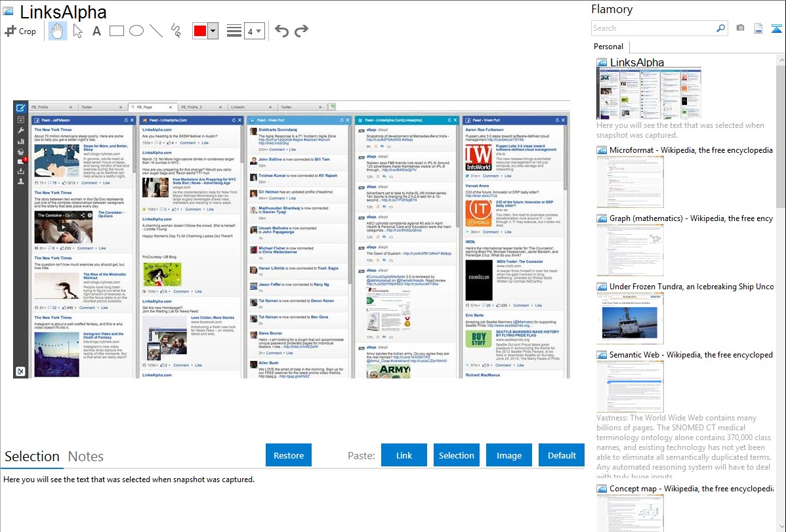Click the bar chart analytics icon in sidebar
786x532 pixels.
[x=20, y=142]
